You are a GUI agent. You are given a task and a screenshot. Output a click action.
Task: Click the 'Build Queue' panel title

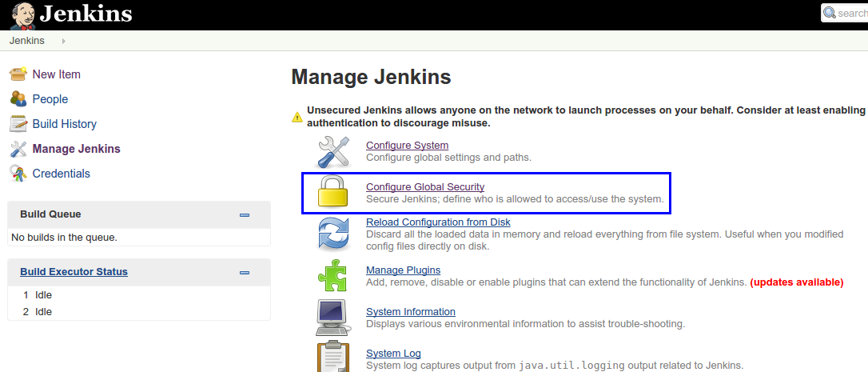click(x=50, y=214)
